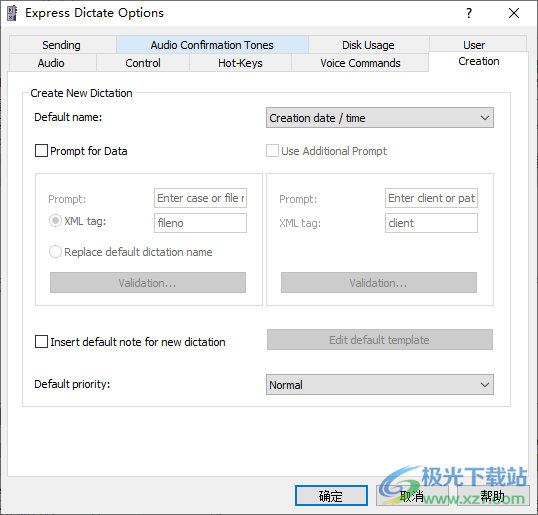The image size is (538, 515).
Task: Click the 帮助 (Help) button
Action: coord(493,495)
